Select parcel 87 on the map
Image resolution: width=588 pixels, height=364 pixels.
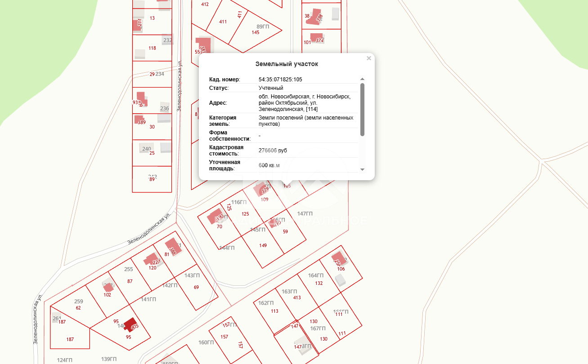coord(130,281)
